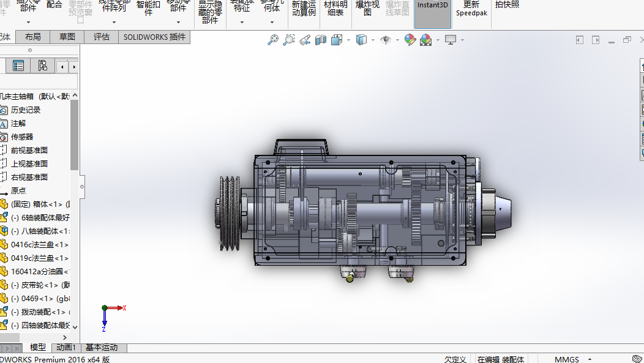Click the 材料明细表 button
Screen dimensions: 644x363
335,9
